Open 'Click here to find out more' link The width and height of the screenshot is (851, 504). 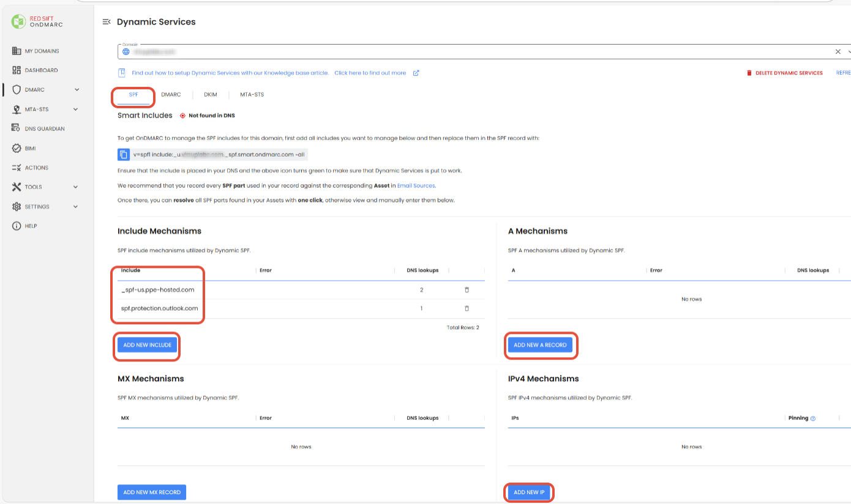tap(370, 73)
